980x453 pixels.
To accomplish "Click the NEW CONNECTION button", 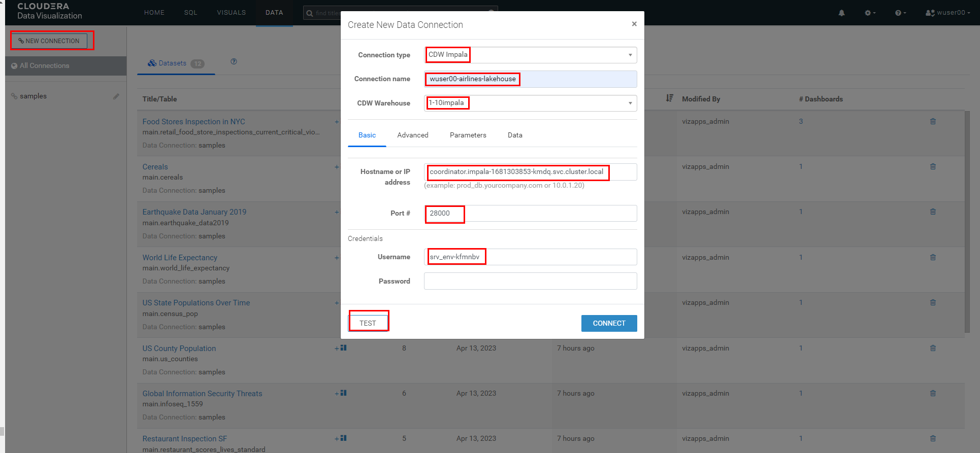I will (x=49, y=41).
